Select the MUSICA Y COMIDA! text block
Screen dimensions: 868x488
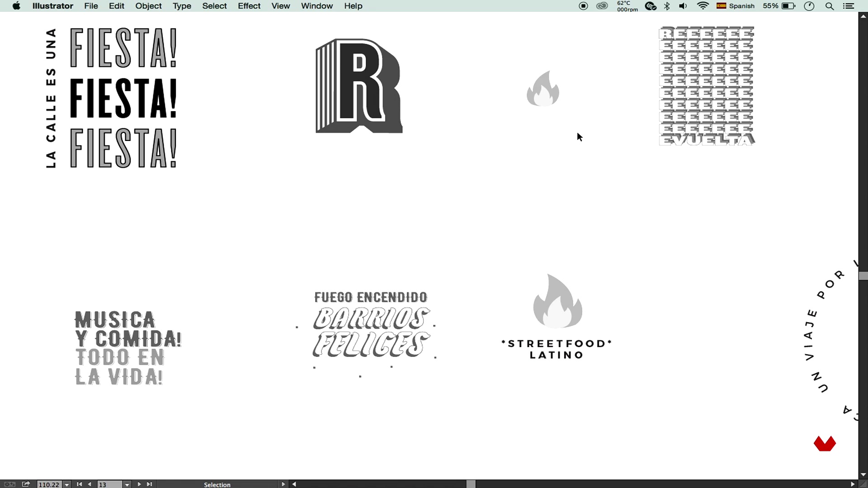click(127, 329)
